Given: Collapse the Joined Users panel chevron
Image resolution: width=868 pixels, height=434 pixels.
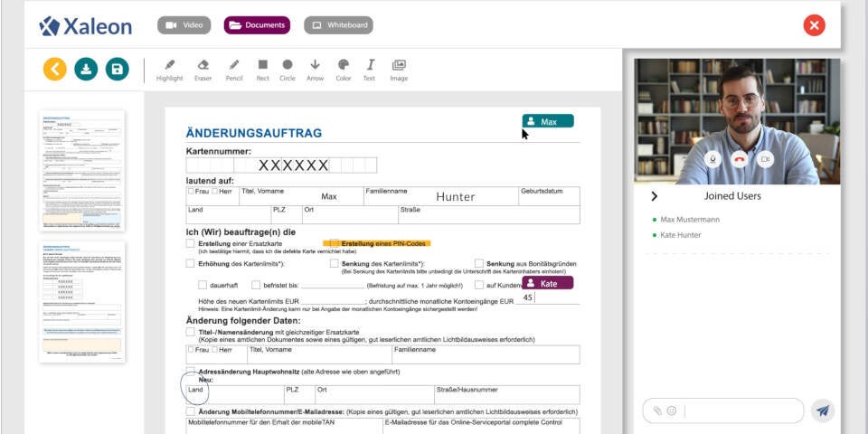Looking at the screenshot, I should 654,196.
